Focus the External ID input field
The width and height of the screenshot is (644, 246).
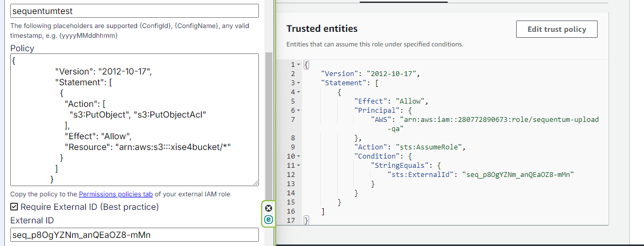point(134,235)
